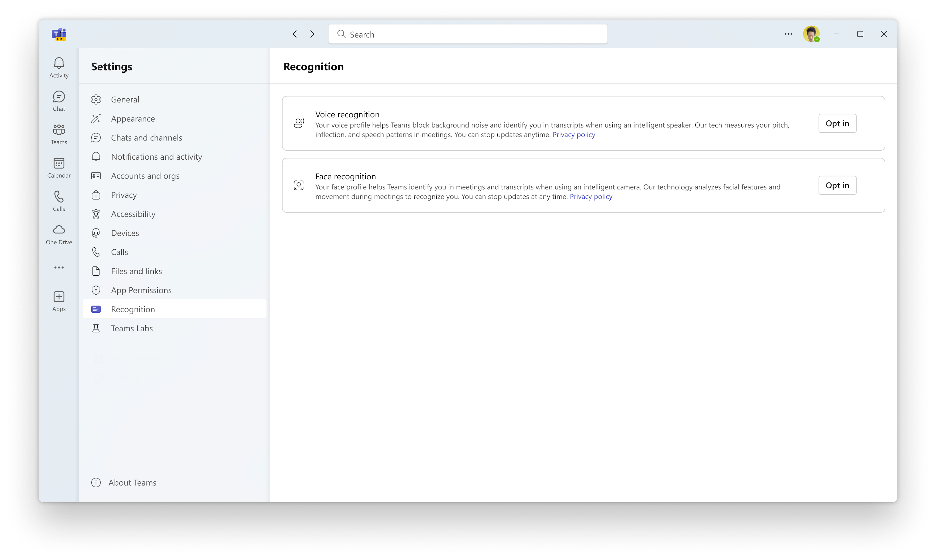Click the sidebar ellipsis for more options
936x560 pixels.
tap(59, 267)
